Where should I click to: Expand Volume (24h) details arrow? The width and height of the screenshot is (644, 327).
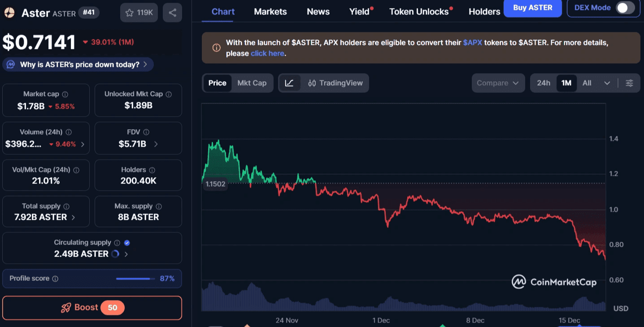pos(83,144)
